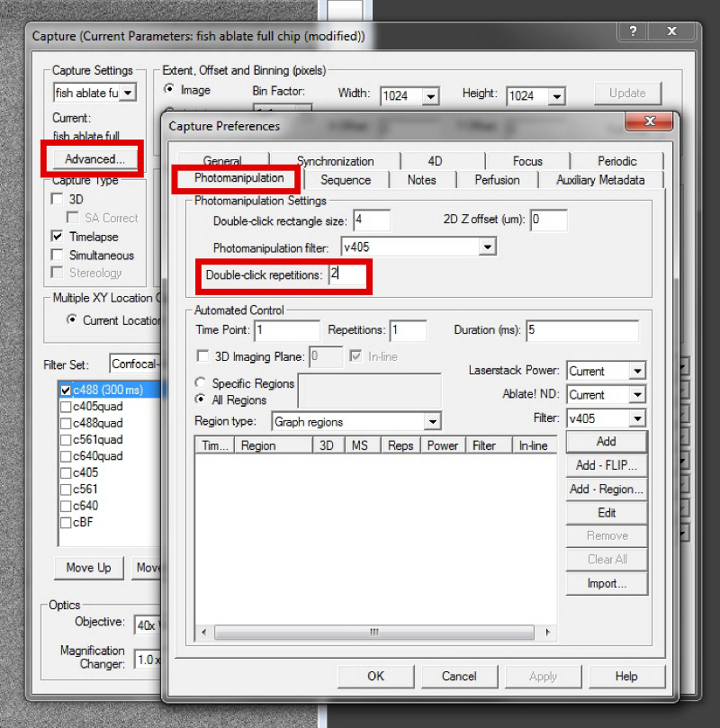This screenshot has height=728, width=720.
Task: Enable the 3D capture type checkbox
Action: [57, 199]
